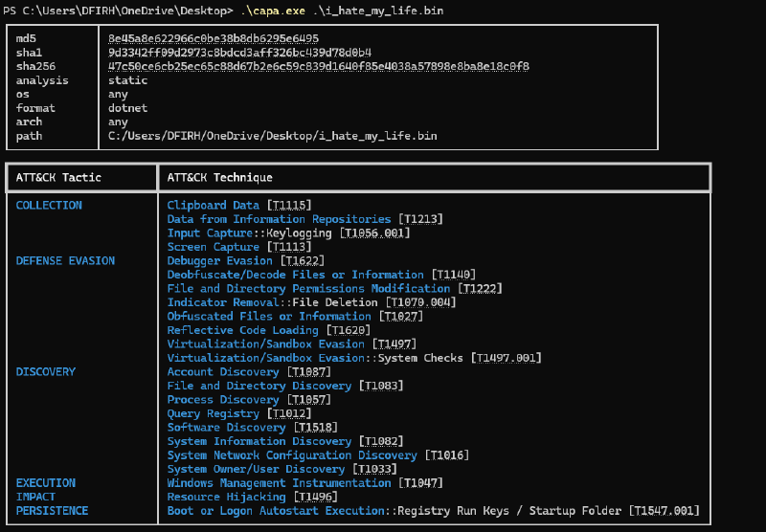Screen dimensions: 766x532
Task: Click the T1012 technique ID
Action: tap(289, 414)
